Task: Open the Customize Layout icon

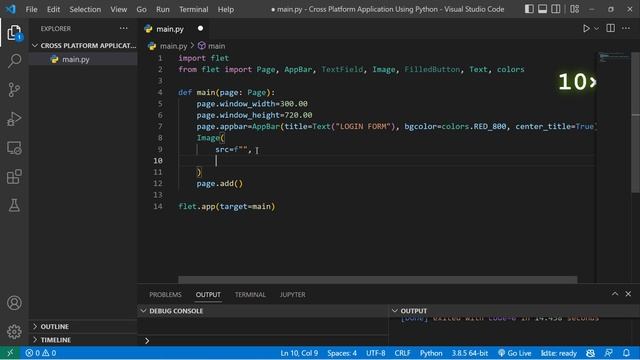Action: [x=575, y=9]
